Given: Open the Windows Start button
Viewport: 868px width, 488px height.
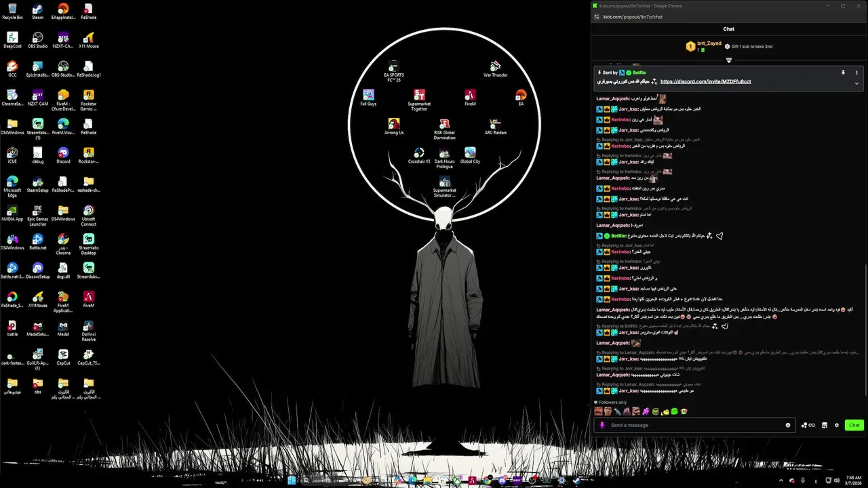Looking at the screenshot, I should 292,480.
